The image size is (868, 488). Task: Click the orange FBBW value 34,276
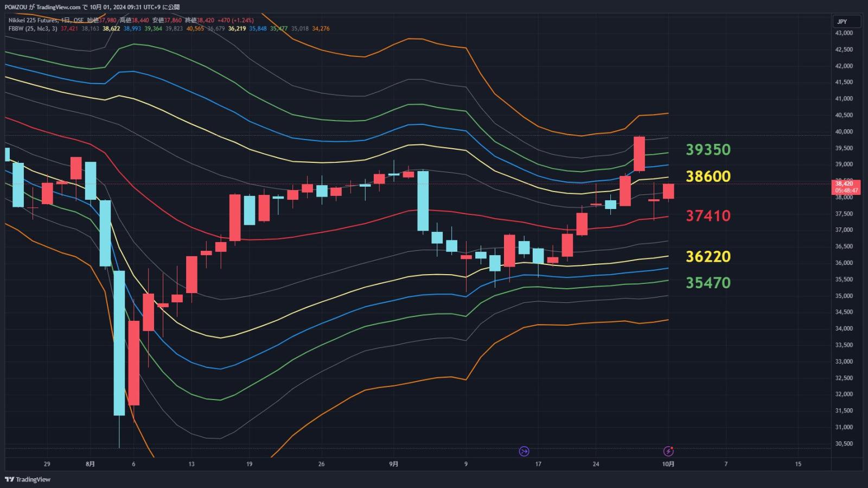coord(321,29)
